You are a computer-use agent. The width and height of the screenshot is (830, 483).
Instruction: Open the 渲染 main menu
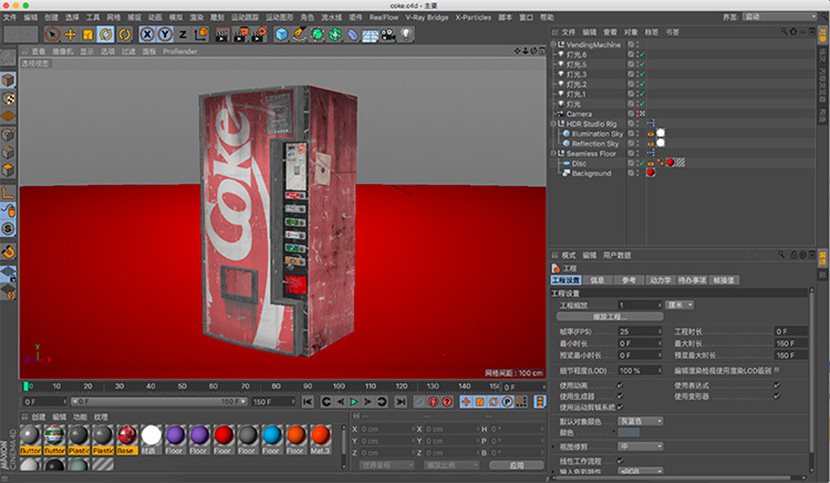(x=196, y=17)
